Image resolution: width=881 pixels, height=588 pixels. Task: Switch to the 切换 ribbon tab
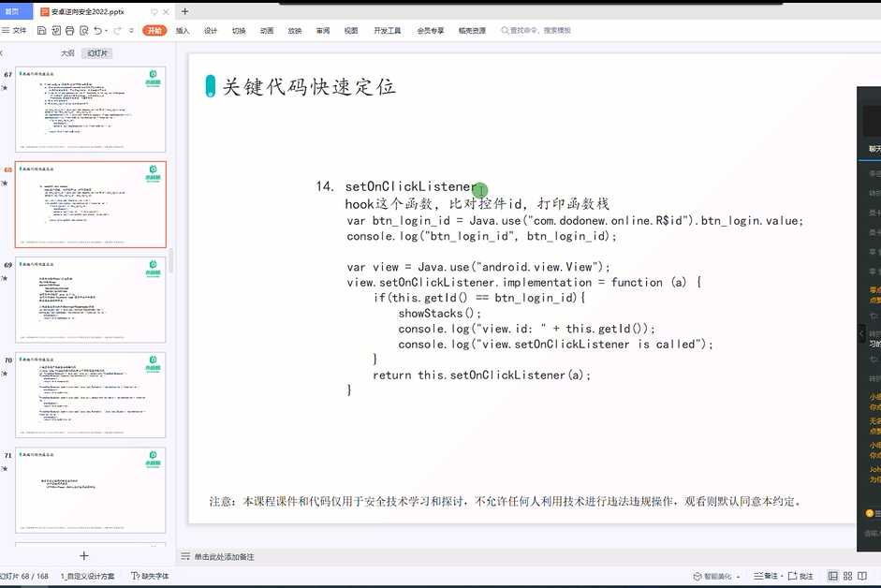(239, 30)
